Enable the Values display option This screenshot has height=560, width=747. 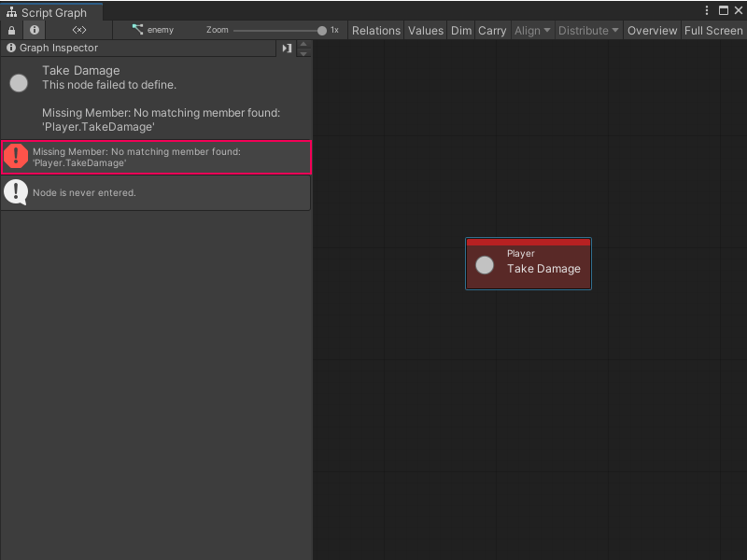426,30
